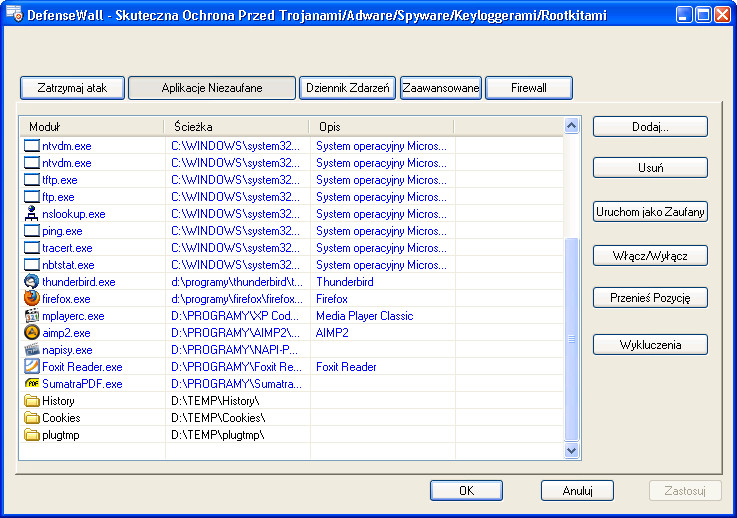This screenshot has height=518, width=737.
Task: Click the SumatraPDF icon
Action: (32, 384)
